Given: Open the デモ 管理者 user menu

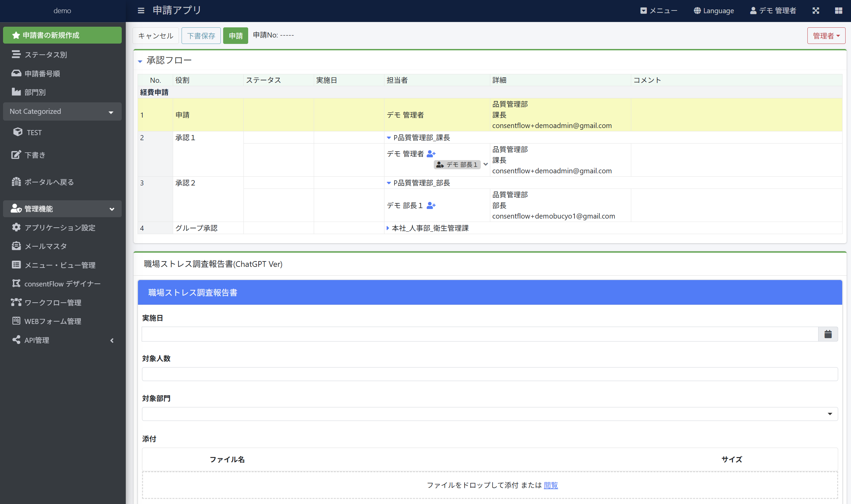Looking at the screenshot, I should pos(773,10).
